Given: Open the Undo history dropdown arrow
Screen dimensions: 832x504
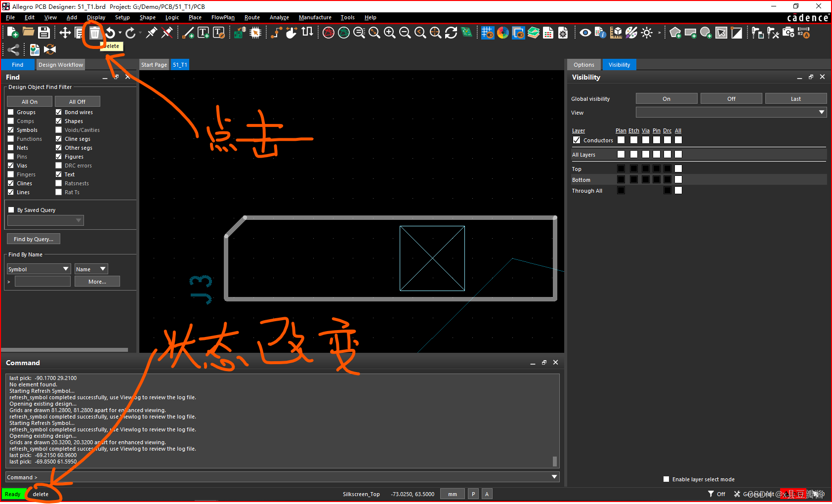Looking at the screenshot, I should pos(120,33).
